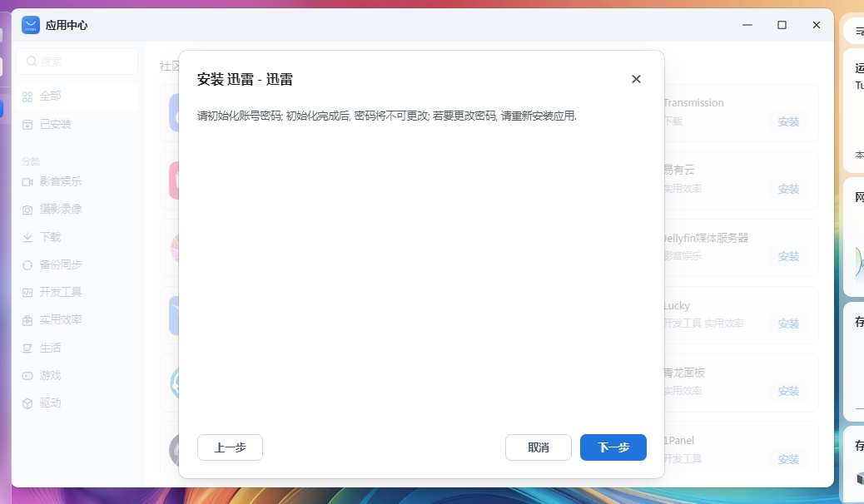The width and height of the screenshot is (864, 504).
Task: Click the 1Panel app title
Action: [x=679, y=441]
